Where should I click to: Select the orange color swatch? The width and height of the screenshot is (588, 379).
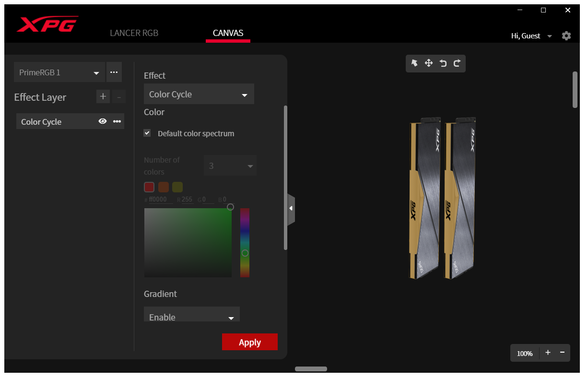164,187
